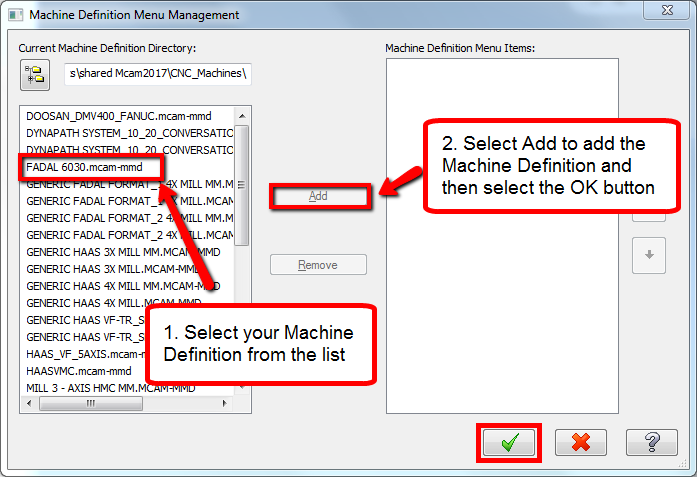
Task: Open the machine definition directory browser icon
Action: pyautogui.click(x=35, y=75)
